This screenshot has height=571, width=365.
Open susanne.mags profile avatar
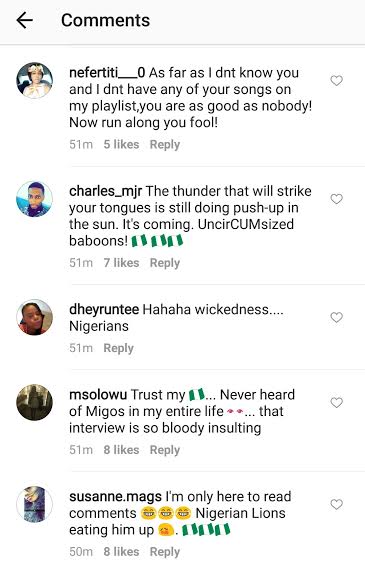(35, 504)
